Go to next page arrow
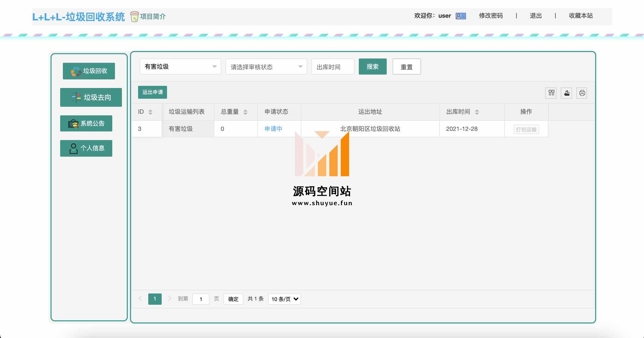The image size is (644, 338). [169, 299]
